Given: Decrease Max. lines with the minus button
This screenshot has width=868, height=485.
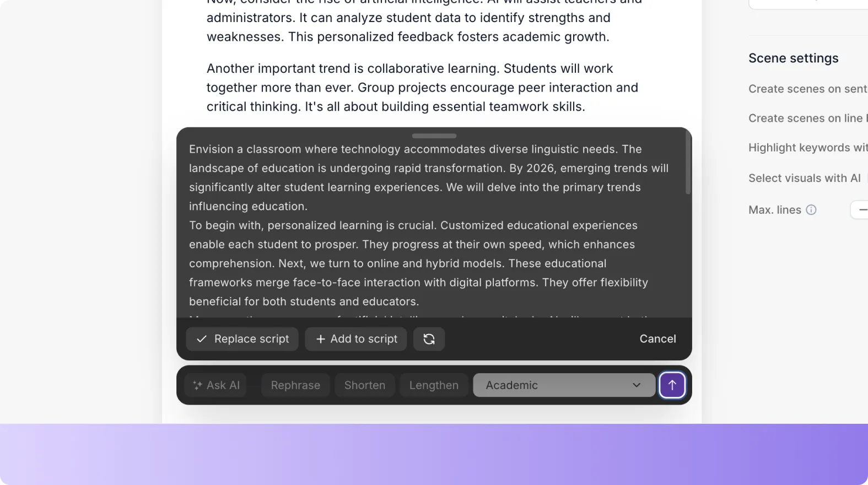Looking at the screenshot, I should click(x=862, y=210).
